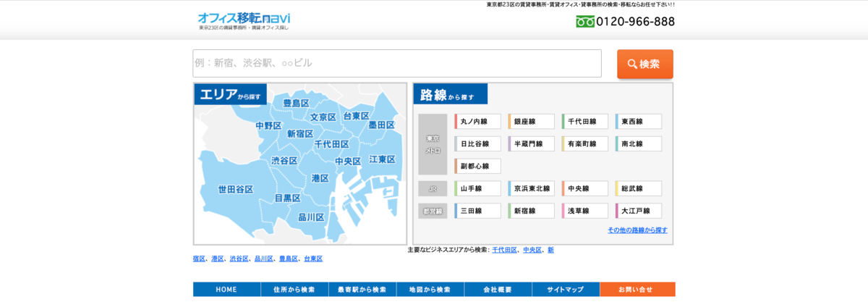Select 墨田区 on the area map
The height and width of the screenshot is (302, 868).
[x=381, y=125]
